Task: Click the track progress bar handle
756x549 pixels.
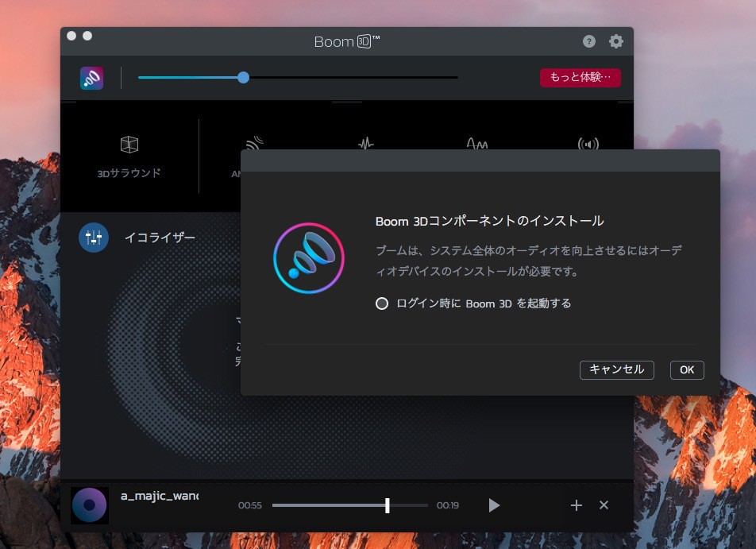Action: 388,505
